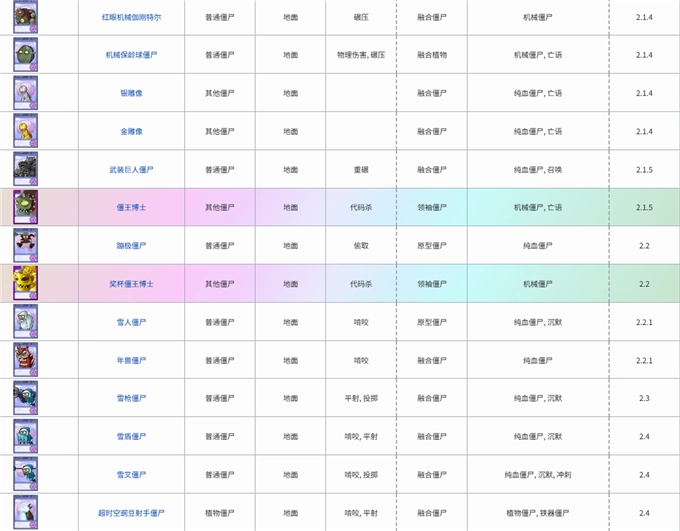
Task: Click the 红眼机械伽刚特尔 card icon
Action: (25, 17)
